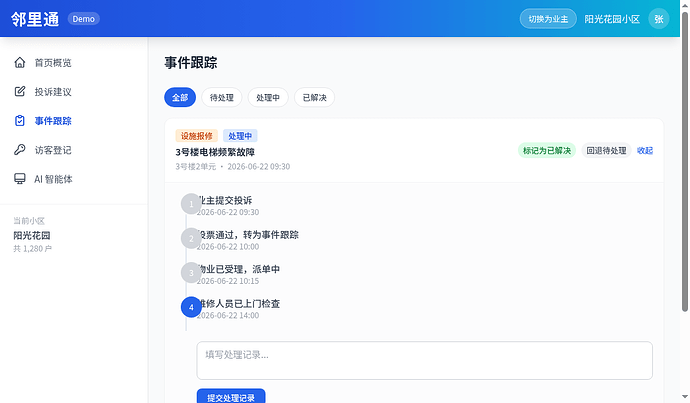Viewport: 690px width, 403px height.
Task: Click the 切换为业主 button
Action: coord(548,19)
